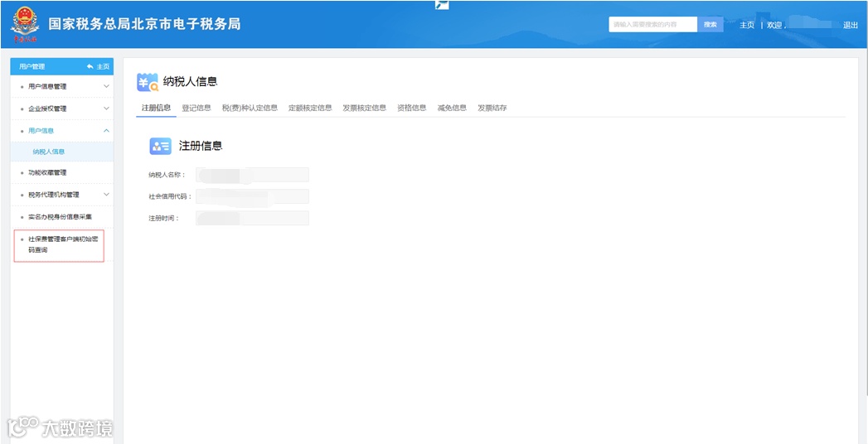Click the back arrow beside 主页 in sidebar
The height and width of the screenshot is (444, 868).
coord(90,66)
